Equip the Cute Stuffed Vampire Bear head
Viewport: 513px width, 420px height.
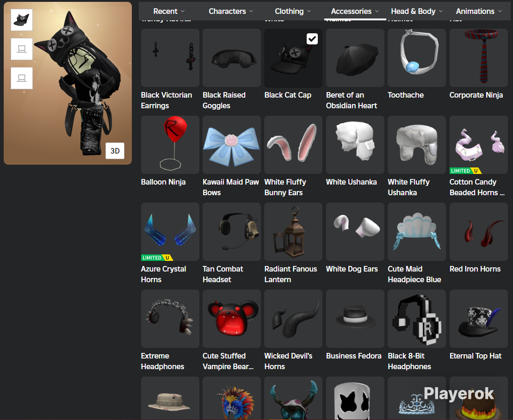(x=232, y=319)
